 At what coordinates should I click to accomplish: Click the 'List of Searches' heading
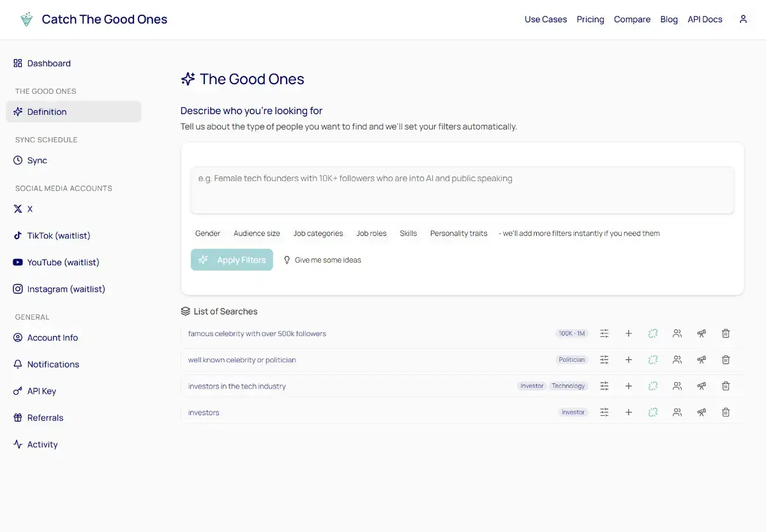click(219, 311)
